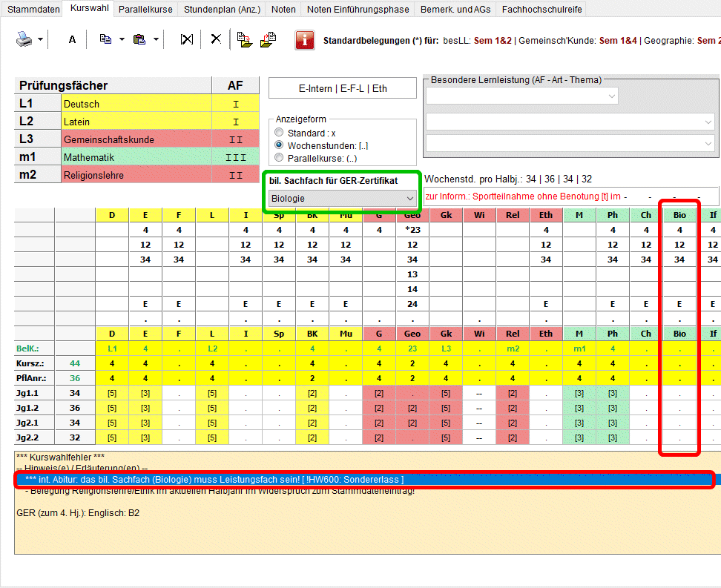Click the bracketed X toolbar icon
This screenshot has height=588, width=721.
point(187,39)
